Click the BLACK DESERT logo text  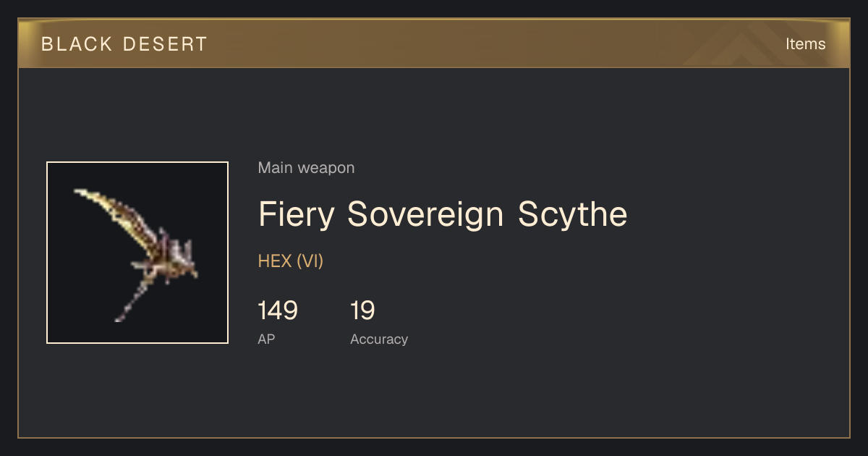pos(124,44)
